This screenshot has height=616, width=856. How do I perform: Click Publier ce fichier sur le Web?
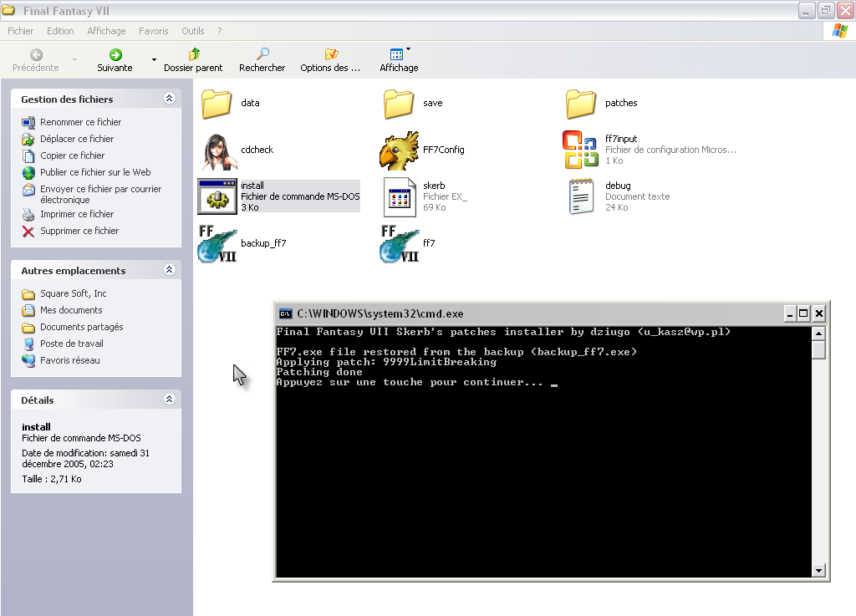click(x=95, y=172)
